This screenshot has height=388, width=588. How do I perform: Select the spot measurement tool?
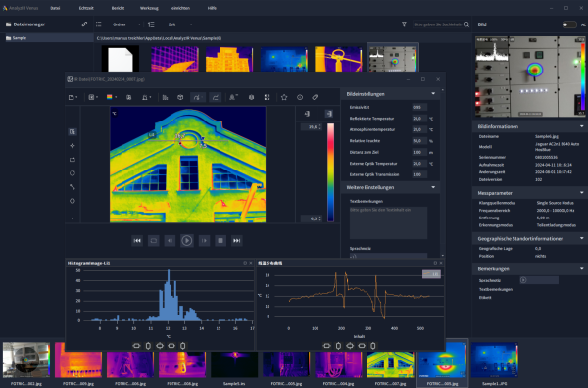point(73,145)
